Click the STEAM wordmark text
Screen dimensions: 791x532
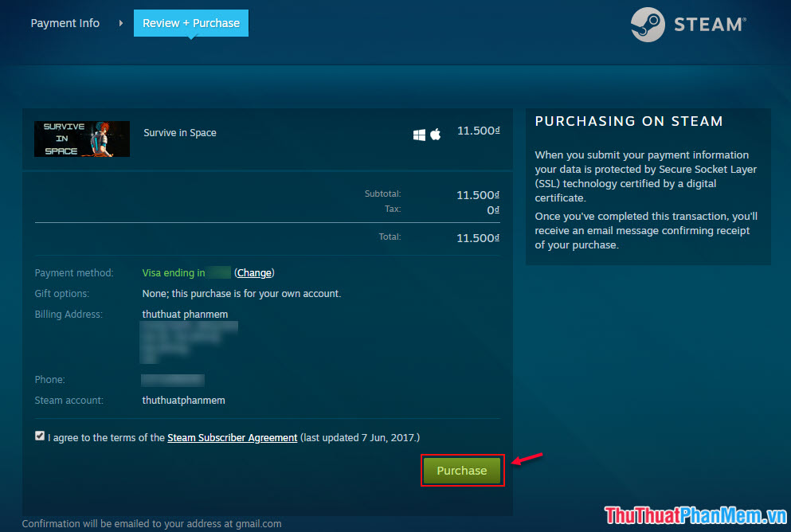pos(711,24)
